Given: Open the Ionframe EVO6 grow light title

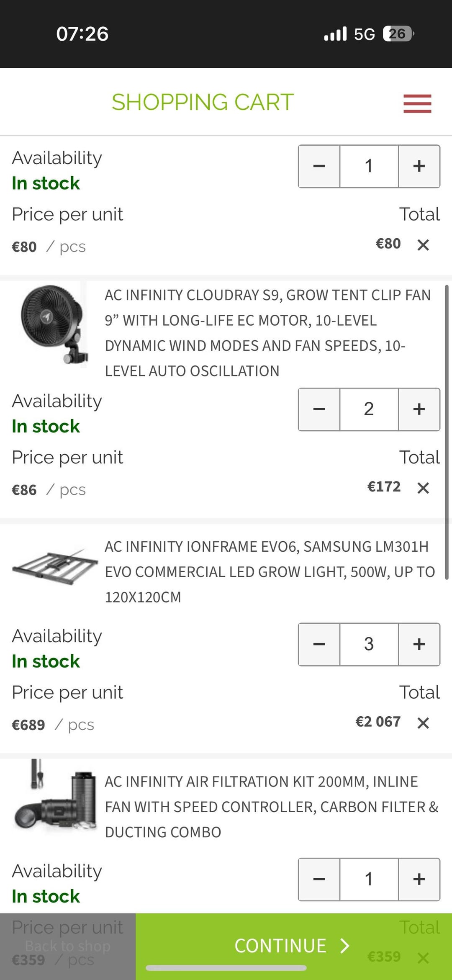Looking at the screenshot, I should [x=270, y=572].
